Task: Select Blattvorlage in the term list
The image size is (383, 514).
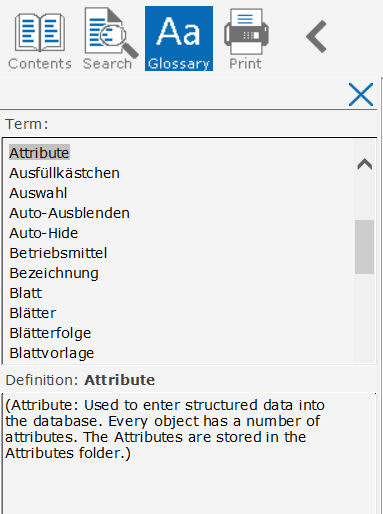Action: [x=52, y=353]
